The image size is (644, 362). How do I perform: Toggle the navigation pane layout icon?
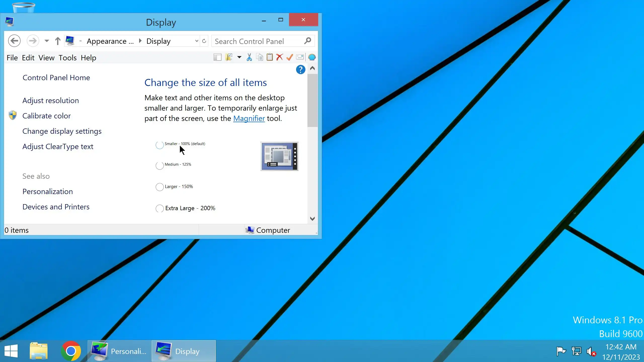click(x=217, y=57)
